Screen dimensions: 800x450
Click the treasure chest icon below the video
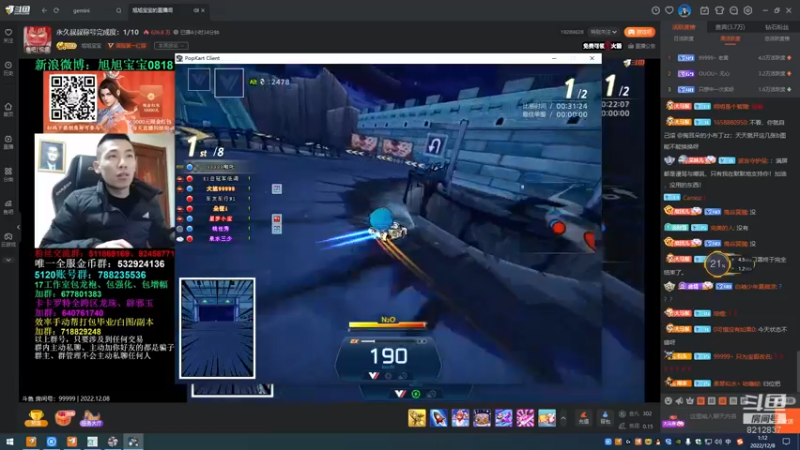[x=64, y=418]
